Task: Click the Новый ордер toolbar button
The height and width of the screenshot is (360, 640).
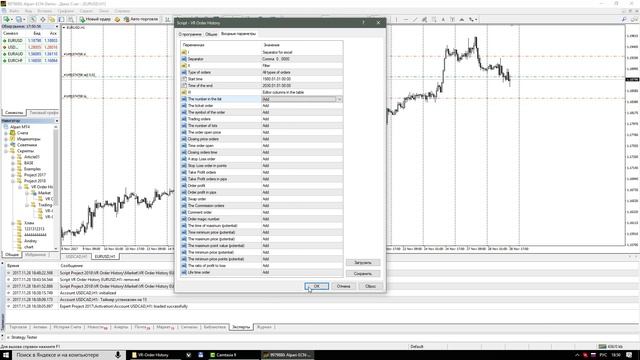Action: tap(95, 19)
